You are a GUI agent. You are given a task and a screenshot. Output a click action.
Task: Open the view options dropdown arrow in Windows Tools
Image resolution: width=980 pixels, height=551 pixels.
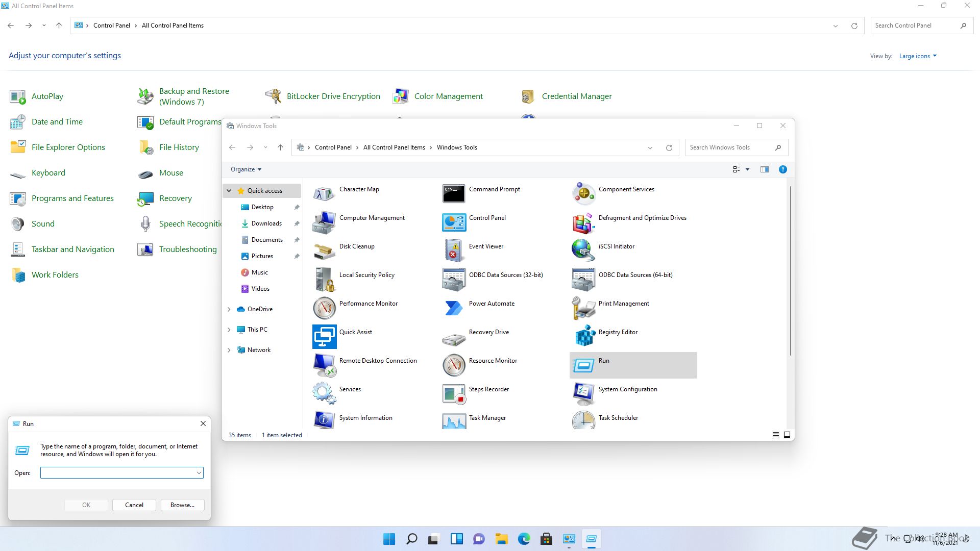coord(747,169)
